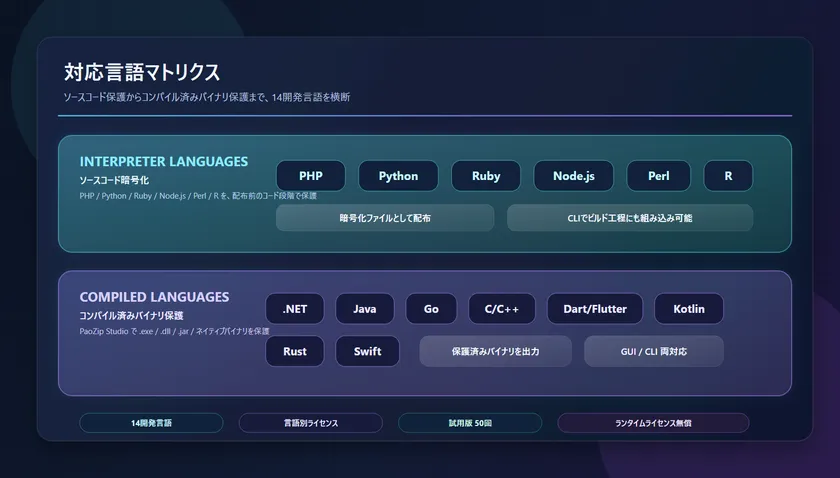Click the Java language chip
Viewport: 840px width, 478px height.
coord(364,309)
